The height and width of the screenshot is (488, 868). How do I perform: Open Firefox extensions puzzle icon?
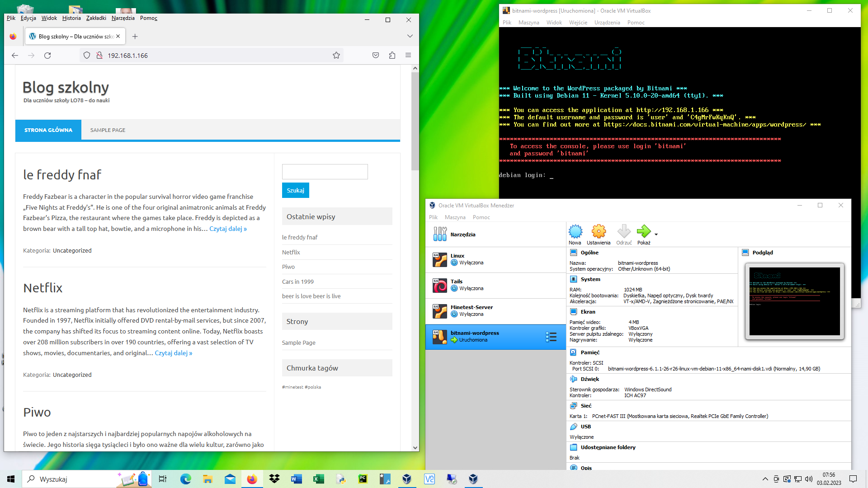(x=392, y=55)
